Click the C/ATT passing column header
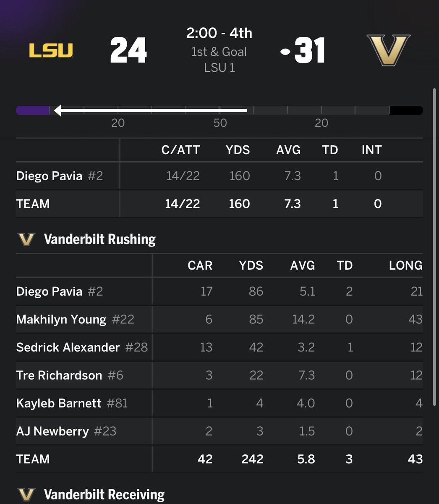The height and width of the screenshot is (504, 439). [x=180, y=150]
